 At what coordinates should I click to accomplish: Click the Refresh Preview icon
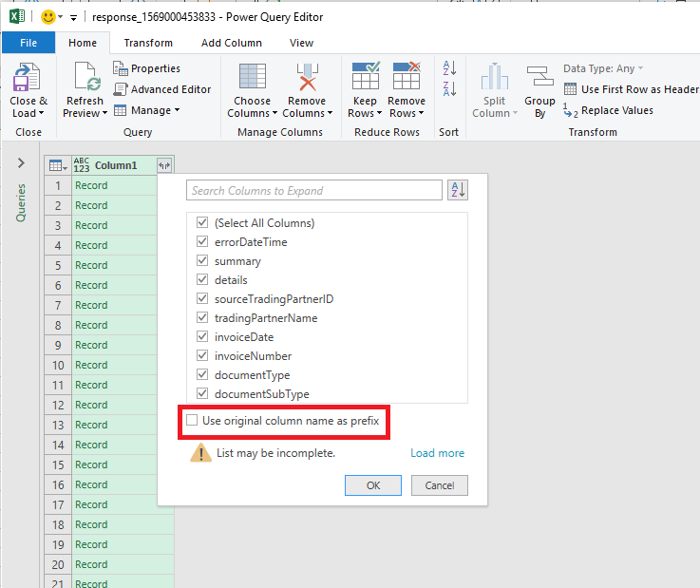(87, 77)
